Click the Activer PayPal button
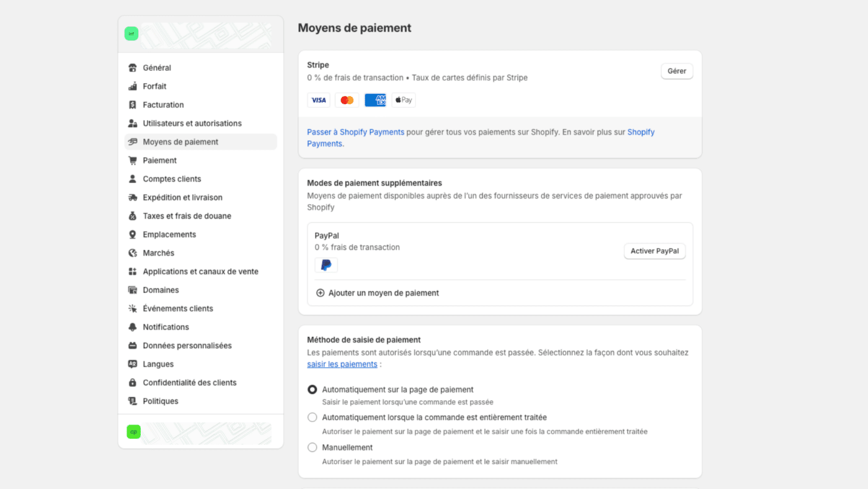This screenshot has width=868, height=489. [655, 251]
